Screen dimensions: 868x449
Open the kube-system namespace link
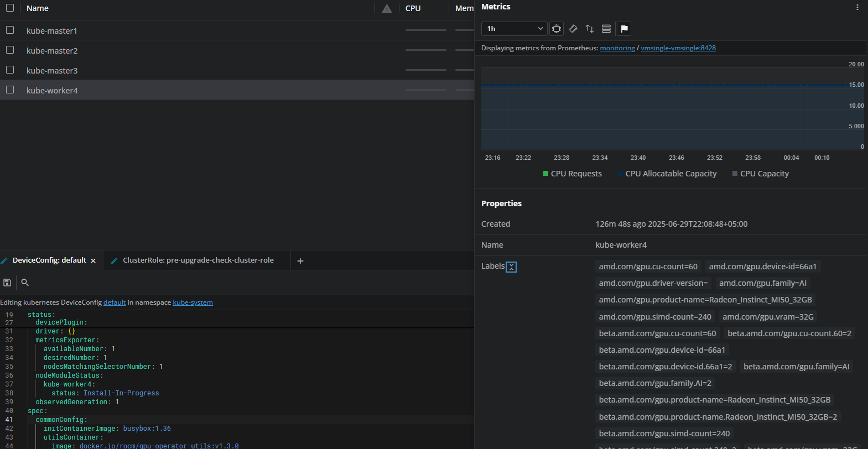coord(193,302)
